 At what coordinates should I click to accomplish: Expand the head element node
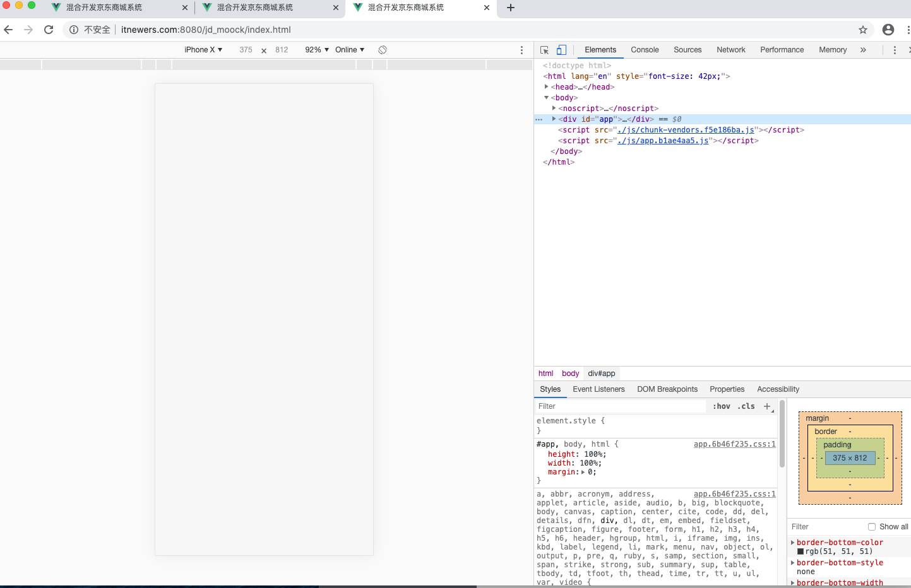click(547, 87)
